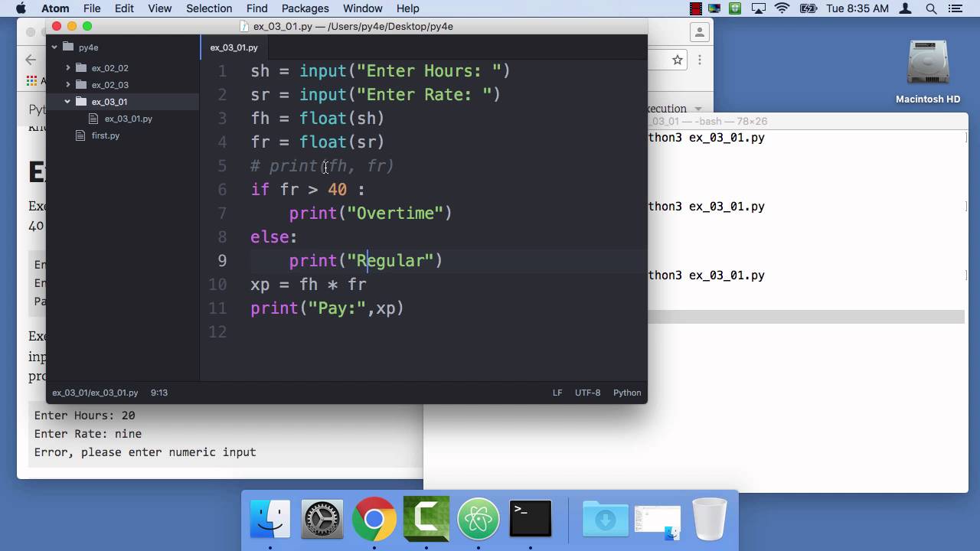Click the Chrome bookmark star icon
The image size is (980, 551).
click(678, 60)
